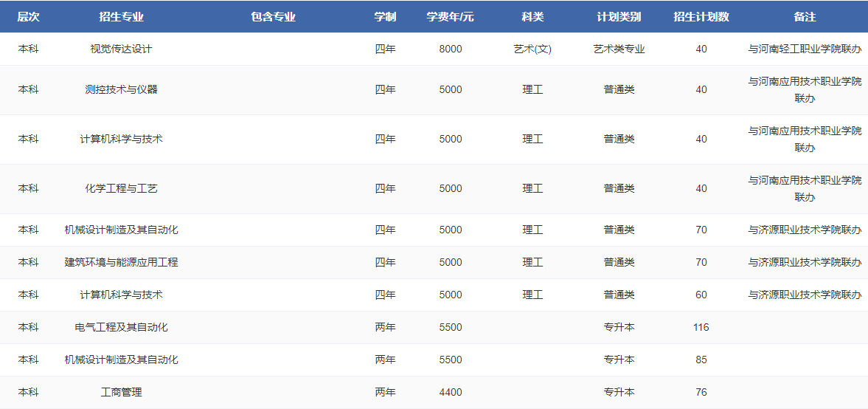Click the 学制 column header
This screenshot has width=868, height=409.
coord(385,16)
